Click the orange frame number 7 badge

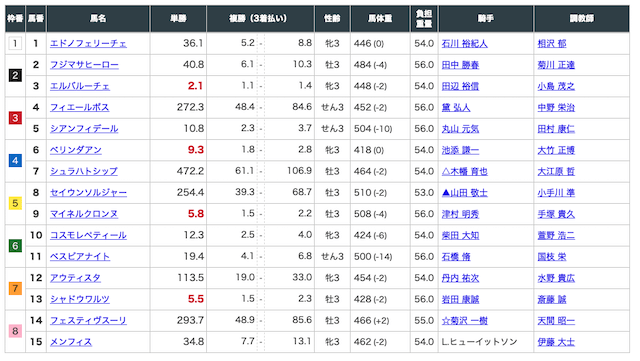[x=15, y=288]
